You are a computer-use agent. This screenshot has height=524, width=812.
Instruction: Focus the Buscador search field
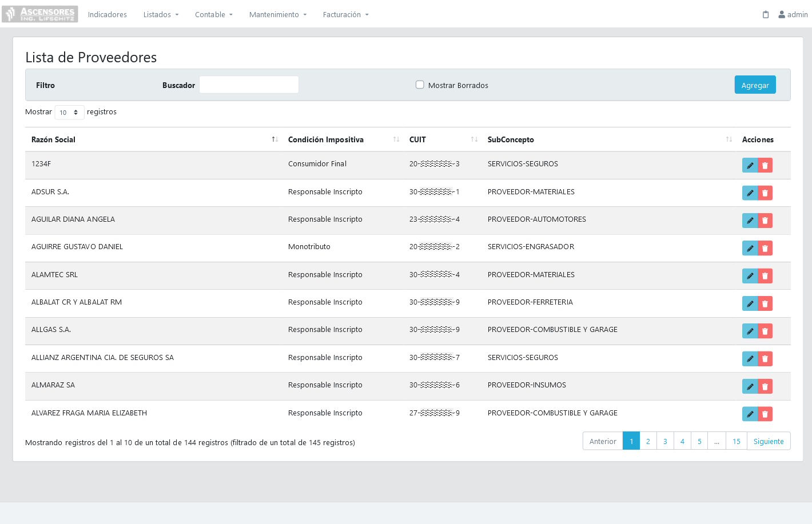[249, 85]
